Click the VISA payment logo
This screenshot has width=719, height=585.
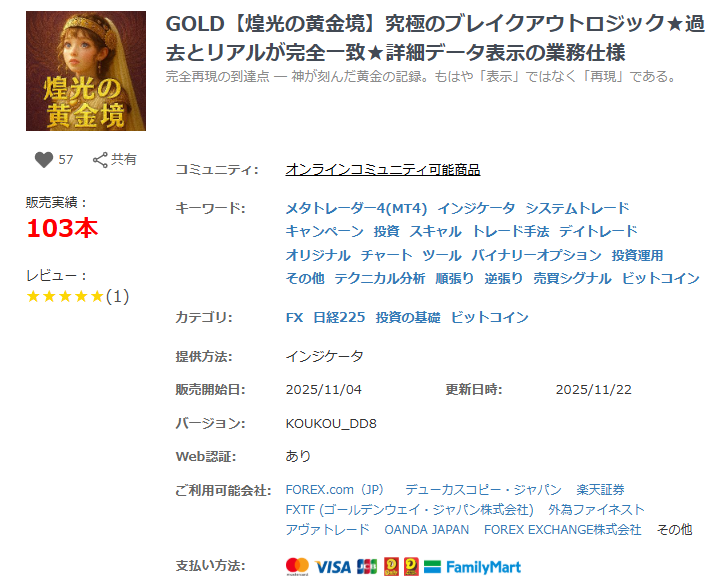(x=333, y=567)
